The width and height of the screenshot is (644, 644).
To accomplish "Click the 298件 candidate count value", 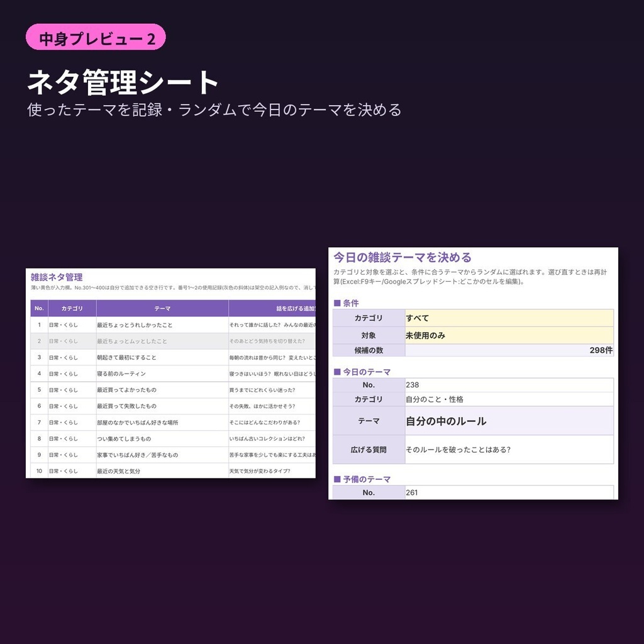I will tap(601, 350).
